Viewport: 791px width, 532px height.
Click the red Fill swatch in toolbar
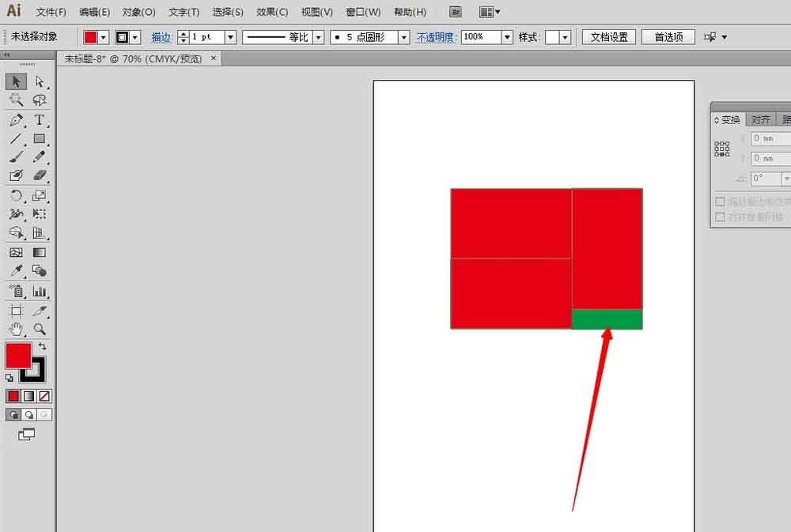coord(18,355)
